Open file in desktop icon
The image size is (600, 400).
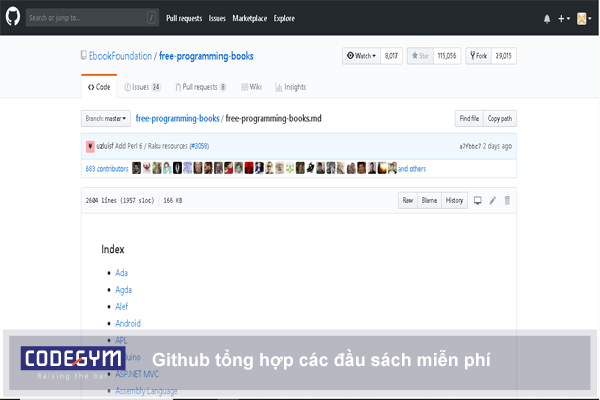(x=478, y=200)
